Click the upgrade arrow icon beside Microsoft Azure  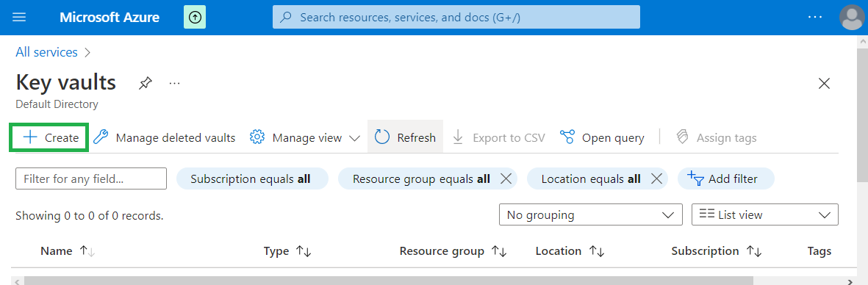pyautogui.click(x=195, y=17)
